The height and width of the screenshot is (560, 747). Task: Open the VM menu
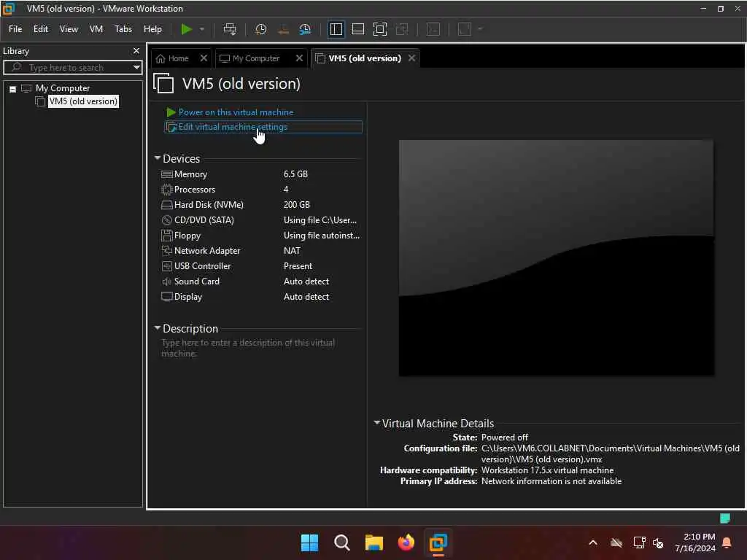96,29
